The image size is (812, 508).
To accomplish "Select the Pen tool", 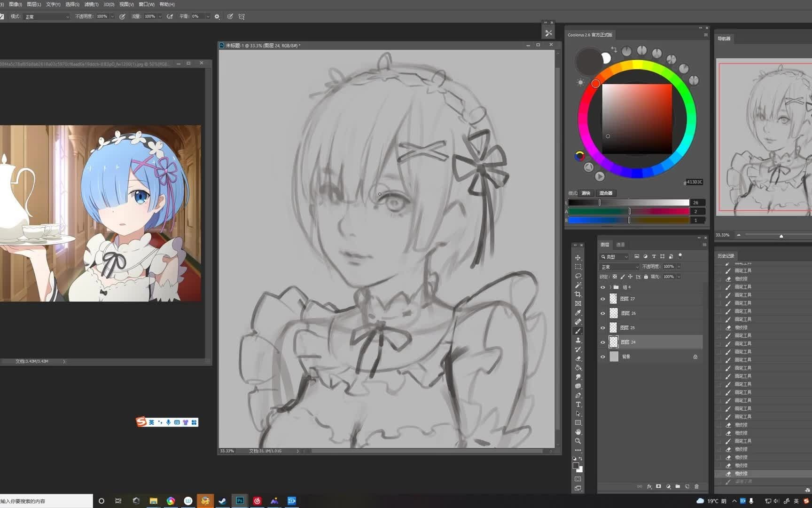I will click(x=578, y=395).
